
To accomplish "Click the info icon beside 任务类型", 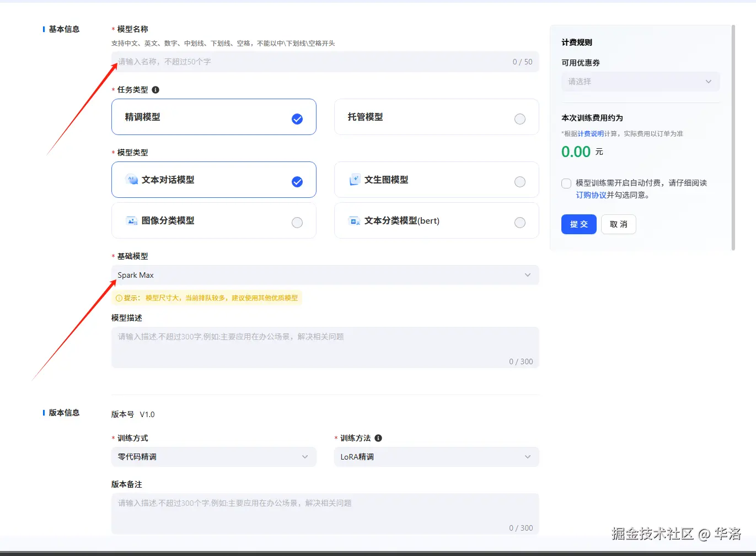I will point(156,90).
